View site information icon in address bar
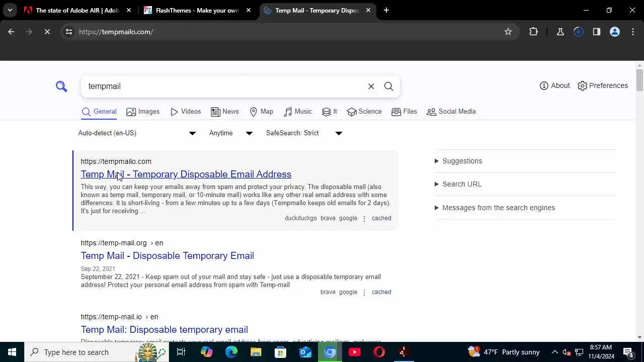 tap(69, 32)
